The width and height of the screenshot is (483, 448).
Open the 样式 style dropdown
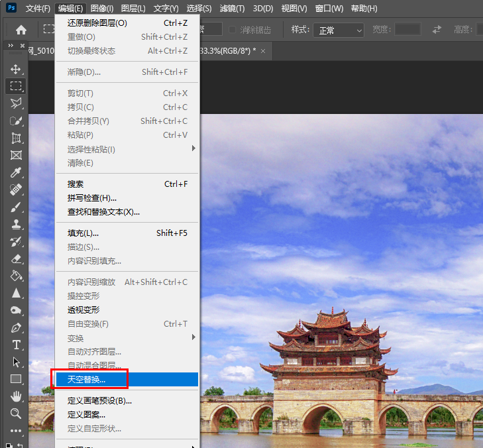(x=338, y=30)
